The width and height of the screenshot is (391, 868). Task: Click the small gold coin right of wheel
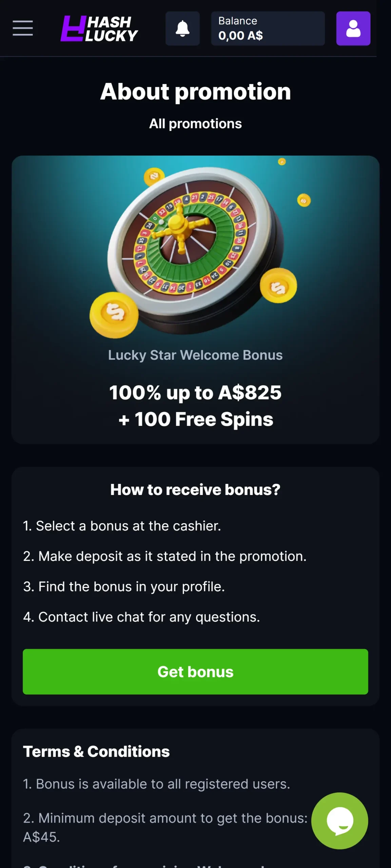(304, 200)
